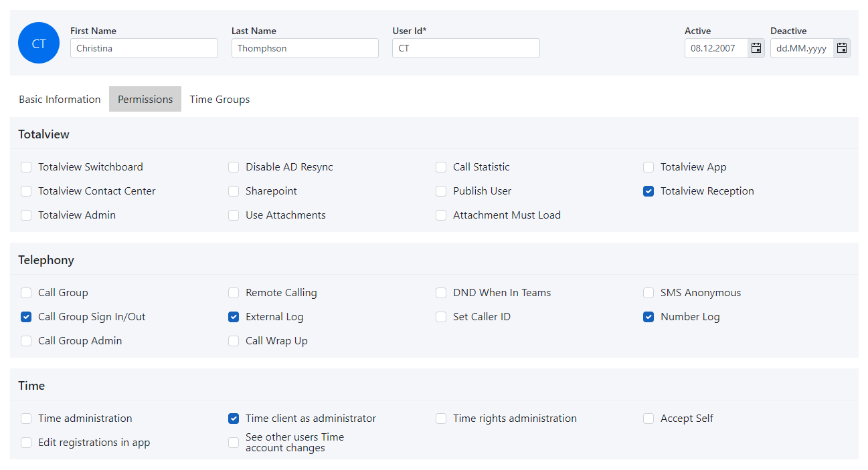This screenshot has height=470, width=868.
Task: Check Call Group Admin box
Action: [26, 341]
